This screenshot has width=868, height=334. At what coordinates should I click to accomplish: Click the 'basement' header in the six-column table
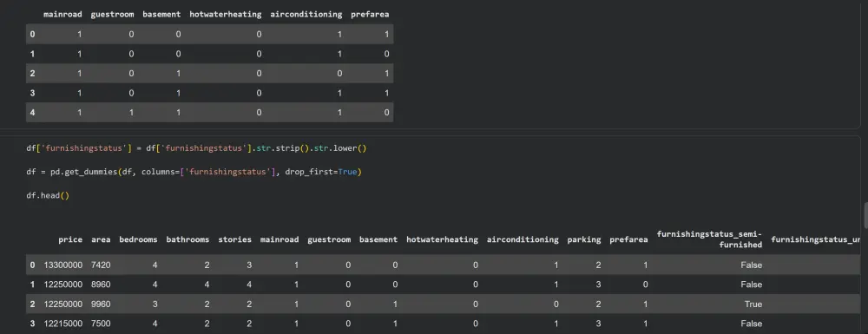(161, 15)
